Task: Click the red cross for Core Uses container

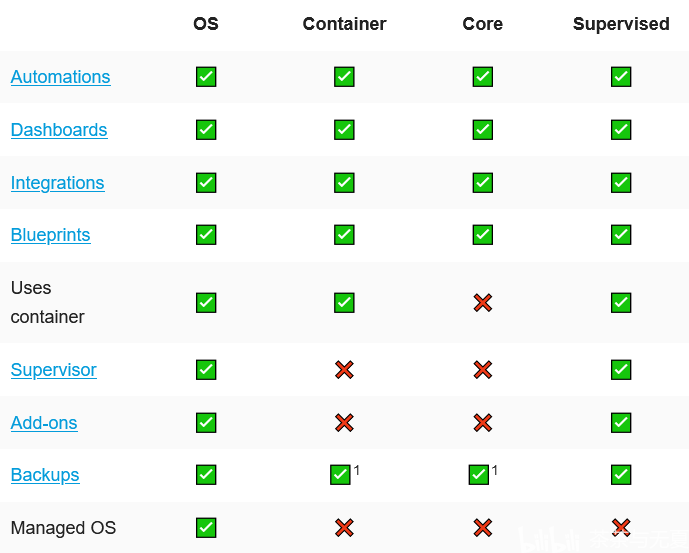Action: click(x=482, y=303)
